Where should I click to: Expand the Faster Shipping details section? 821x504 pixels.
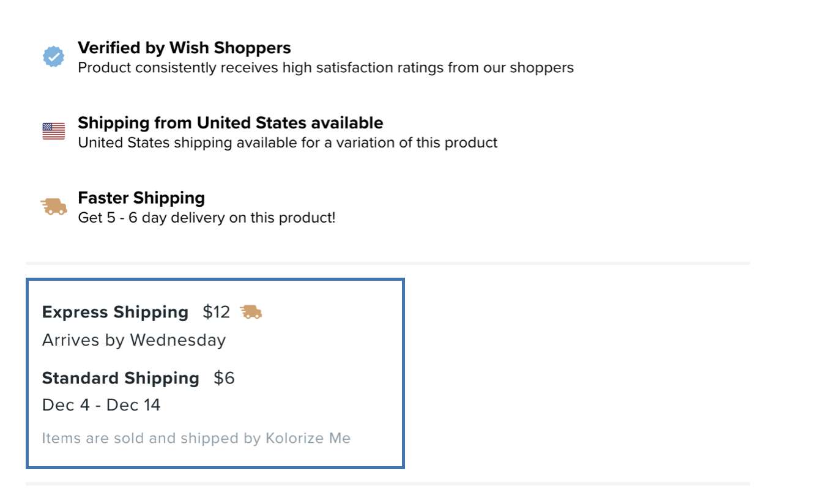(x=141, y=198)
